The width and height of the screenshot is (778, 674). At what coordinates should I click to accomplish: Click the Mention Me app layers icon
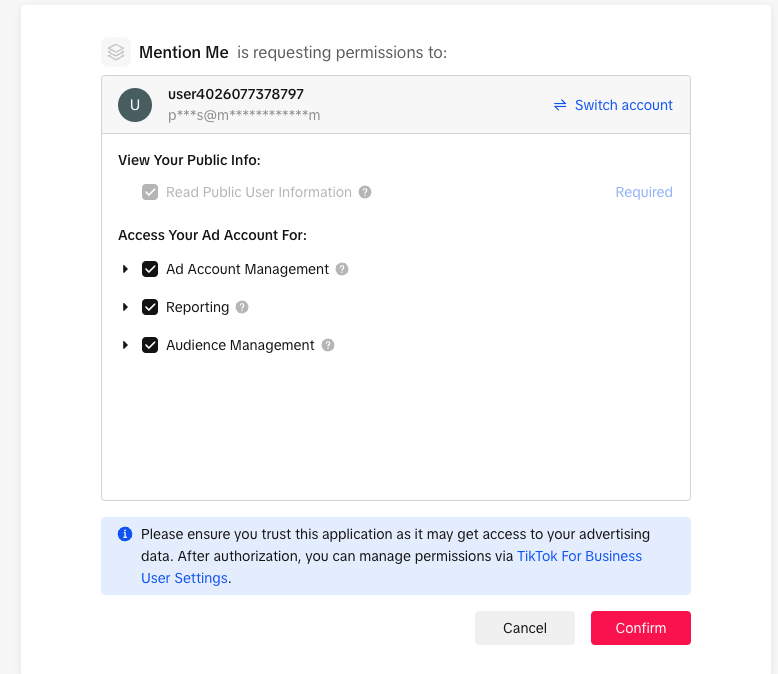pyautogui.click(x=116, y=52)
